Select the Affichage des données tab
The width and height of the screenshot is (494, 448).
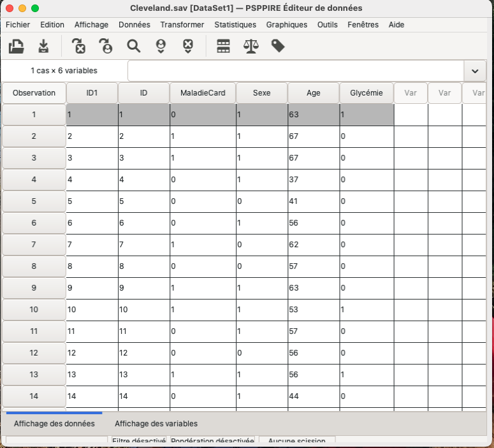54,424
